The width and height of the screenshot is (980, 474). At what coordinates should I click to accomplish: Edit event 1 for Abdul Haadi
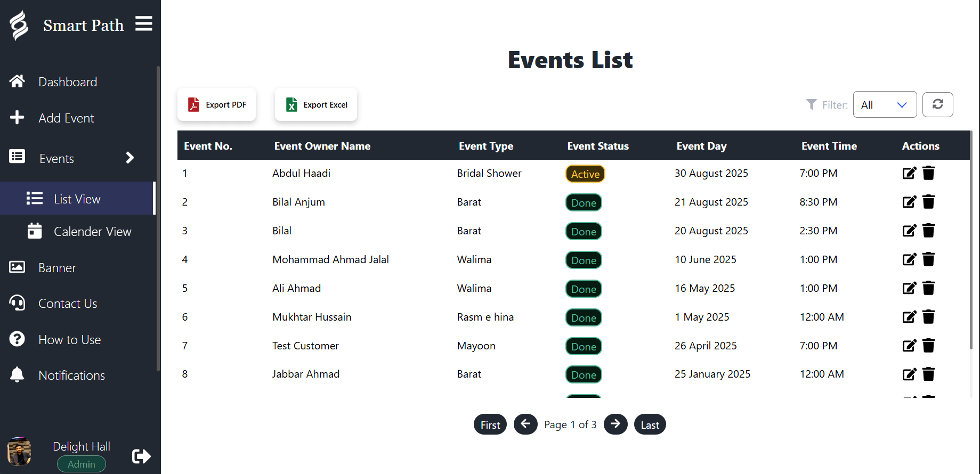(909, 173)
